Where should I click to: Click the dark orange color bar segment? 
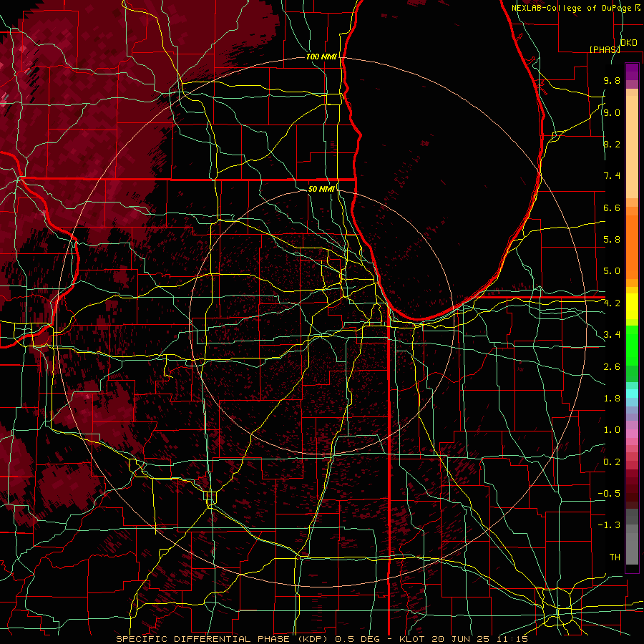pos(632,246)
